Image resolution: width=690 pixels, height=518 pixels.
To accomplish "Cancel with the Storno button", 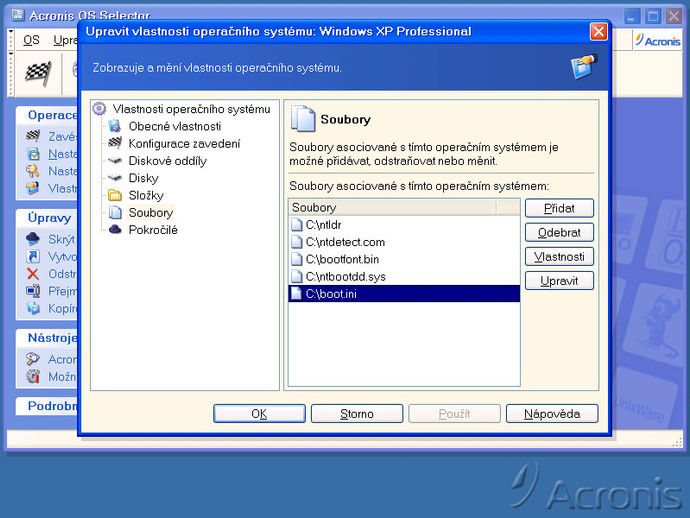I will [357, 414].
